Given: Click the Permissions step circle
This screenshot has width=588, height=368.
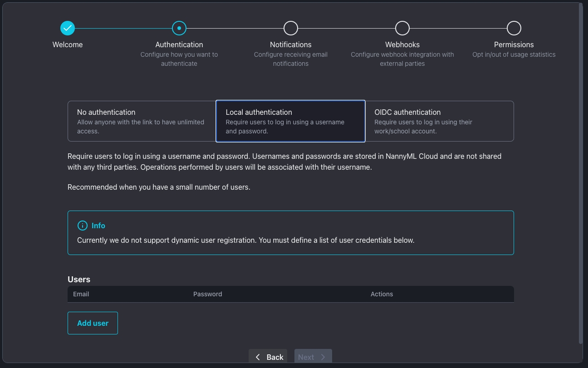Looking at the screenshot, I should tap(514, 28).
